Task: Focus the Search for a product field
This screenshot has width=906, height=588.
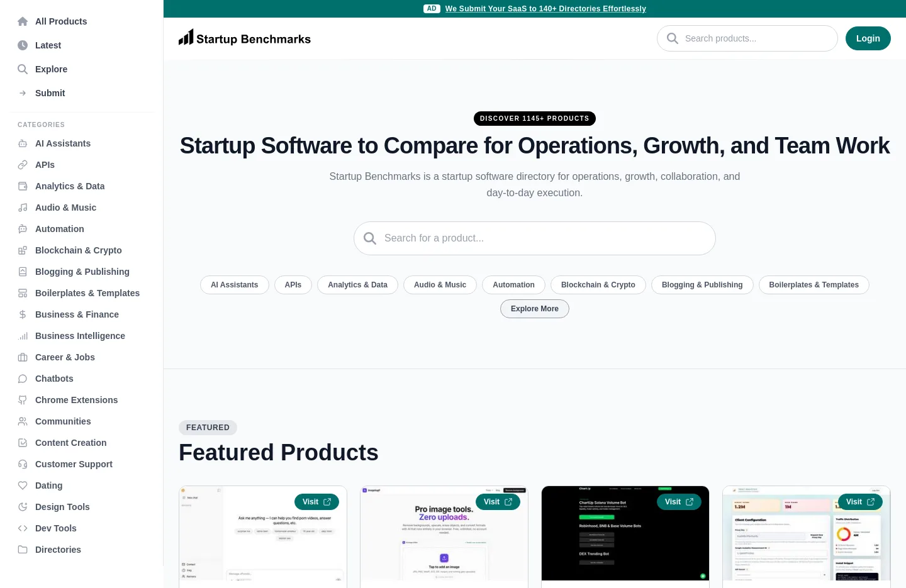Action: [x=535, y=238]
